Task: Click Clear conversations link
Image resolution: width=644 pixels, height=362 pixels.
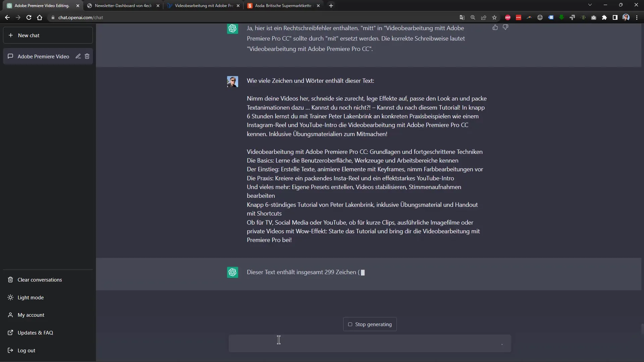Action: (40, 279)
